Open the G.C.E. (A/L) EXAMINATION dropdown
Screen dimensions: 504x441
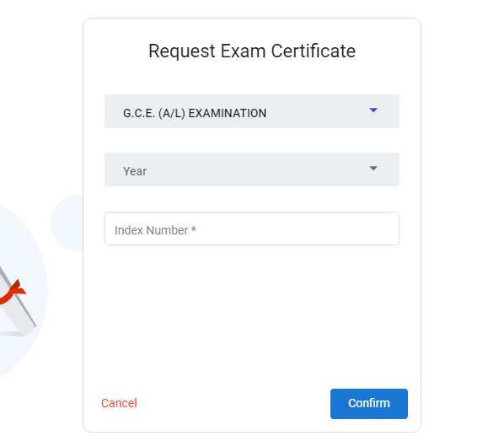pos(252,111)
